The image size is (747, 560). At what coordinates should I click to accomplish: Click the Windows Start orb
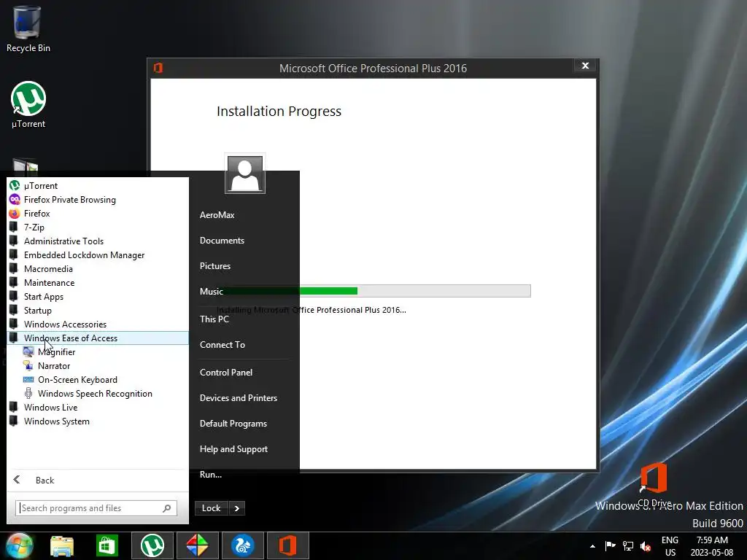(x=20, y=545)
